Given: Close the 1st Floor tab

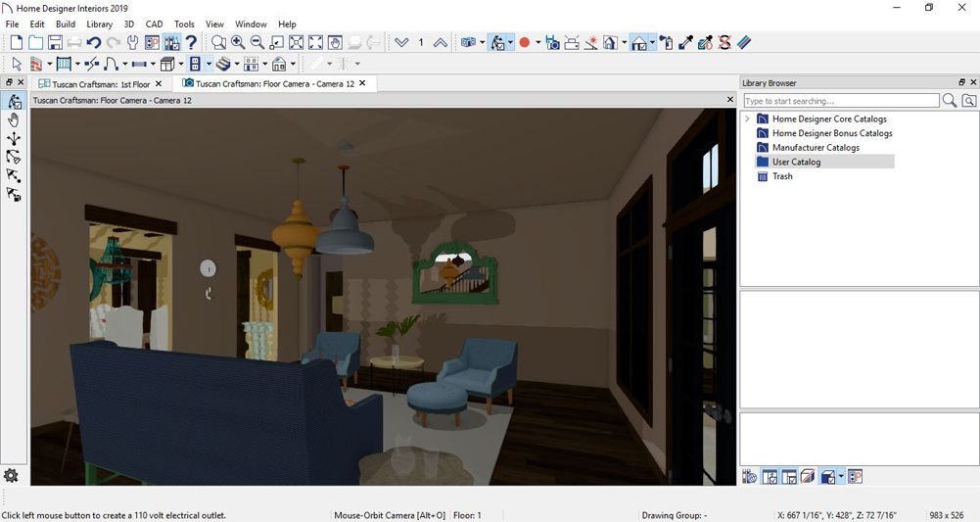Looking at the screenshot, I should pyautogui.click(x=159, y=84).
